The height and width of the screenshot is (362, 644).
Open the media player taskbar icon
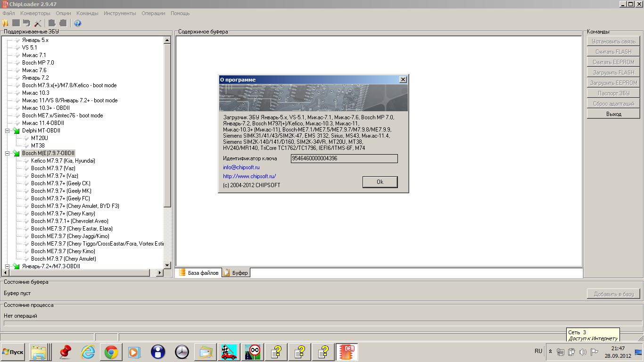[134, 352]
